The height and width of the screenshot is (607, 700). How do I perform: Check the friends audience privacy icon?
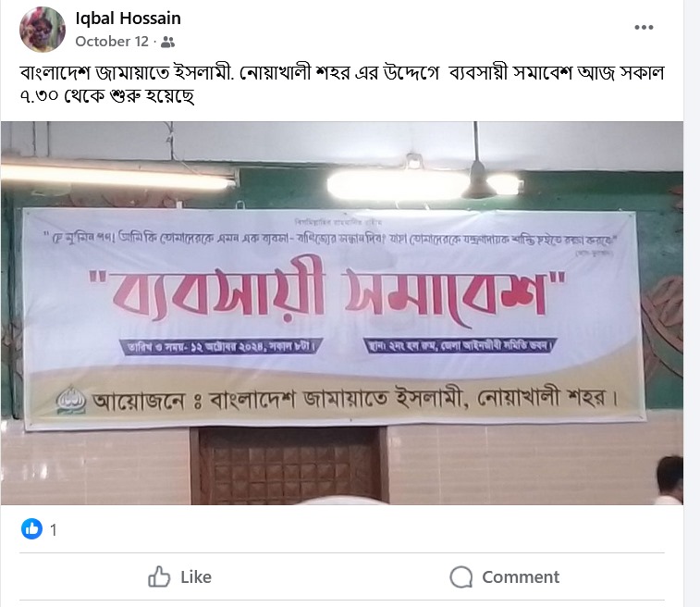coord(167,42)
